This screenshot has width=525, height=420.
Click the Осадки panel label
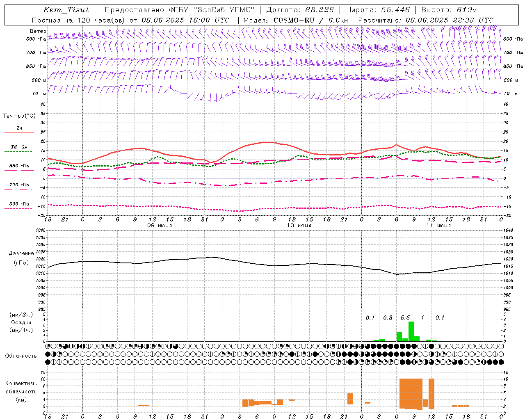[x=21, y=322]
